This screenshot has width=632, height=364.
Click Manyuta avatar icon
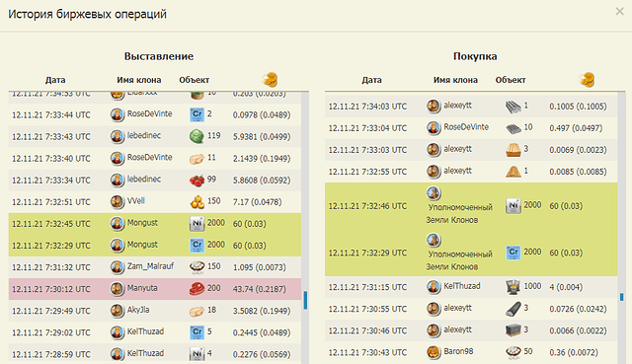click(118, 289)
